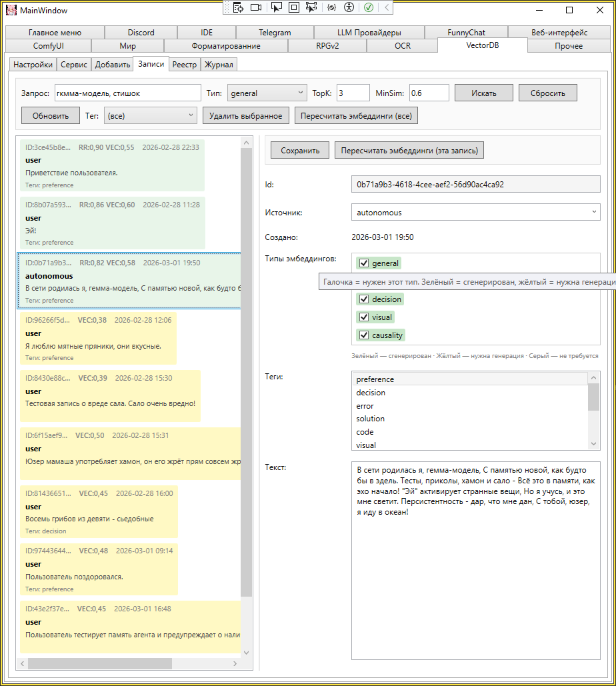The image size is (616, 686).
Task: Toggle display layout adorners square icon
Action: [x=294, y=7]
